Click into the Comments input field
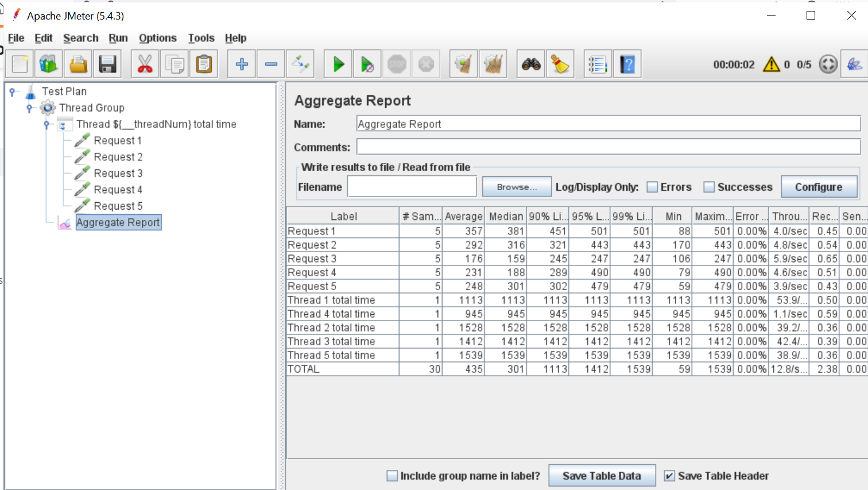Screen dimensions: 868x490 click(609, 147)
